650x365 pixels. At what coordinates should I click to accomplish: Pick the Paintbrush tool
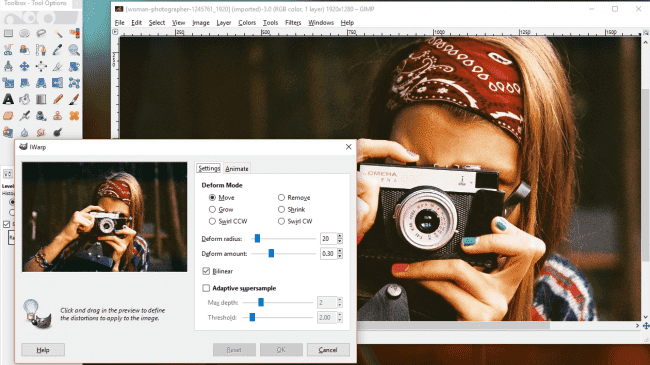[74, 99]
